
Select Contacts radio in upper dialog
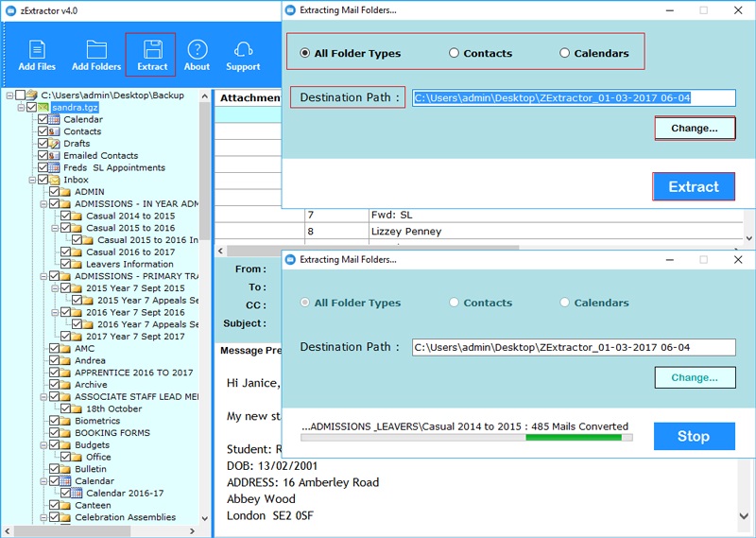tap(454, 53)
